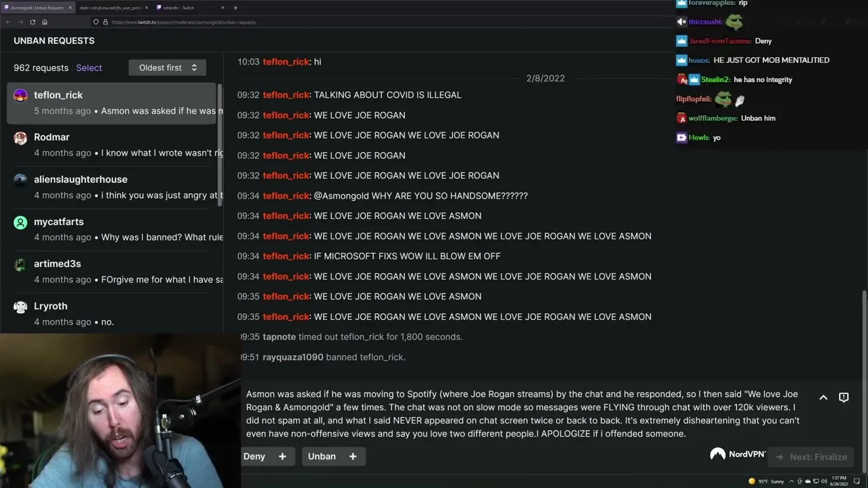Click foreverapples username in stream chat

pyautogui.click(x=712, y=3)
